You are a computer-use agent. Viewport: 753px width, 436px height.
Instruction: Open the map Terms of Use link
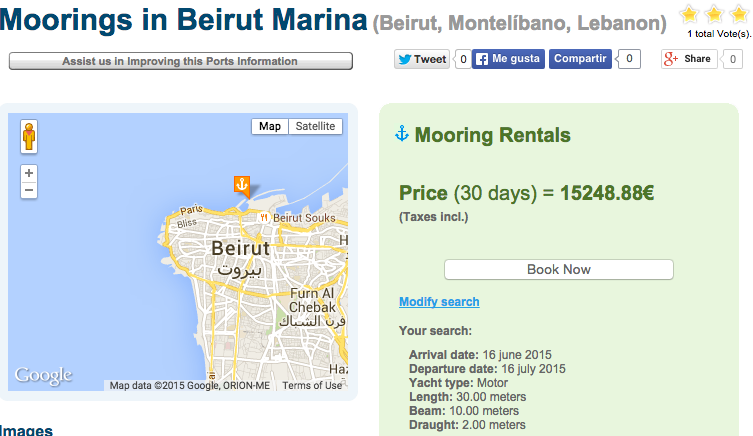tap(311, 386)
